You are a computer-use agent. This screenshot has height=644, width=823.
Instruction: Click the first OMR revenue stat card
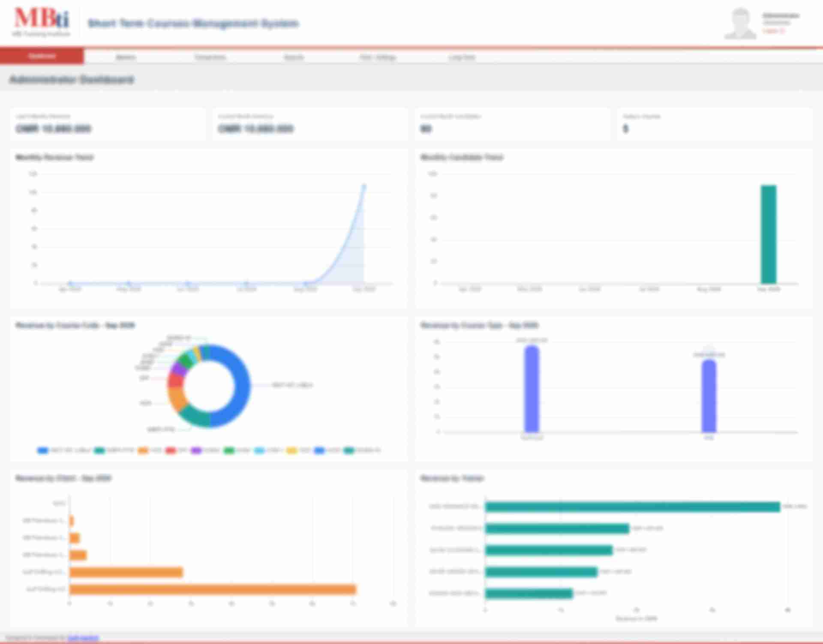108,124
